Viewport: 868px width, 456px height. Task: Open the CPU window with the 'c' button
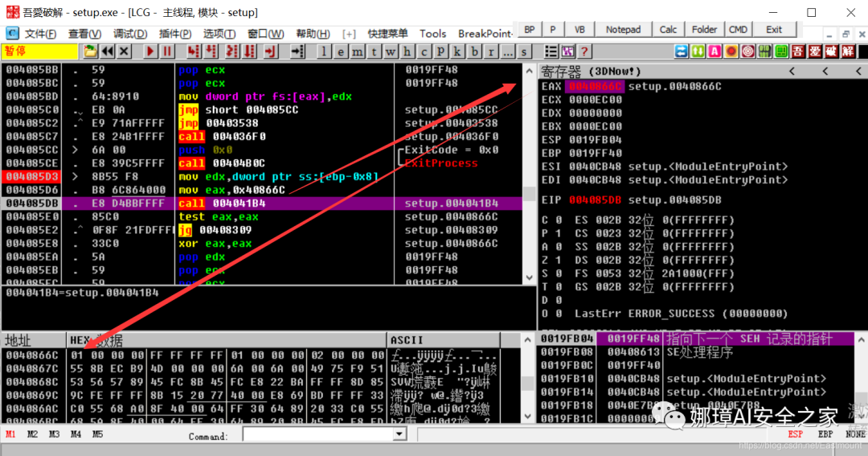pos(424,51)
